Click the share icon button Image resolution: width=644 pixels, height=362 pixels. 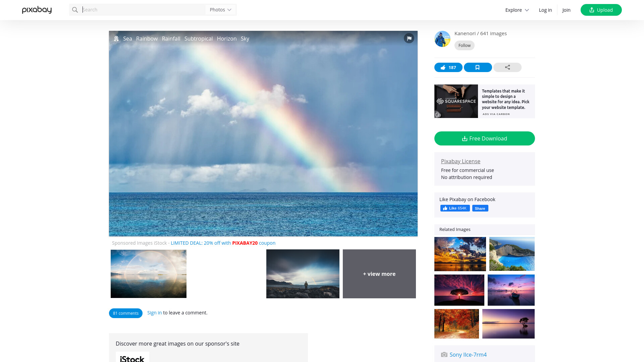tap(507, 67)
